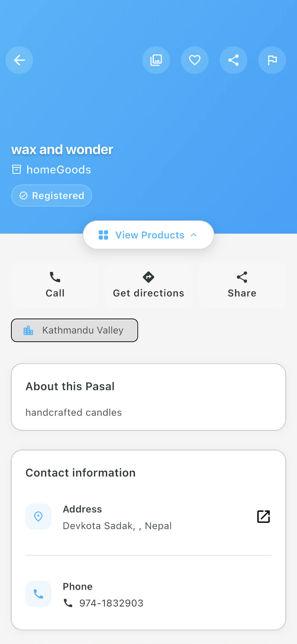Tap the Devkota Sadak address text
Viewport: 297px width, 644px height.
coord(117,526)
